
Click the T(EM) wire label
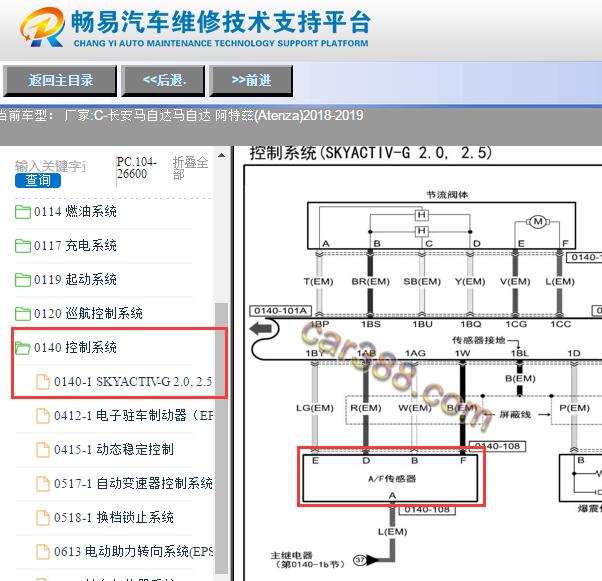pos(318,281)
